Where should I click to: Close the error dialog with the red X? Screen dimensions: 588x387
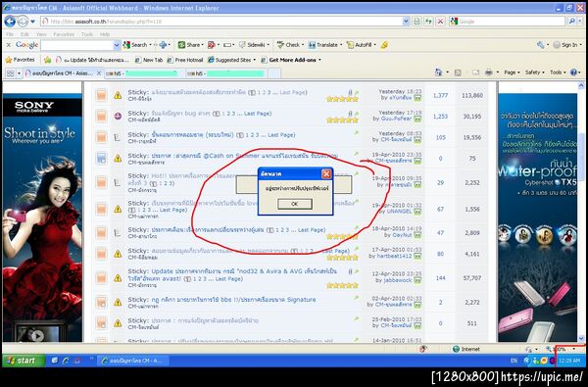326,174
